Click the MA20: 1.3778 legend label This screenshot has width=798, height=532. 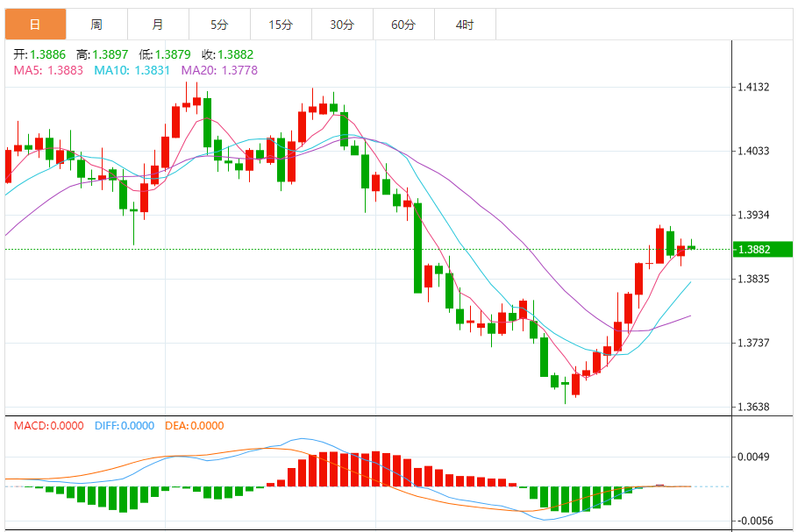[219, 70]
